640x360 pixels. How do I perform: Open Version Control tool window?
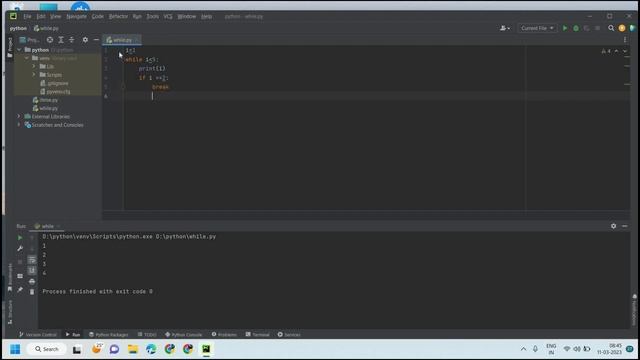[38, 334]
